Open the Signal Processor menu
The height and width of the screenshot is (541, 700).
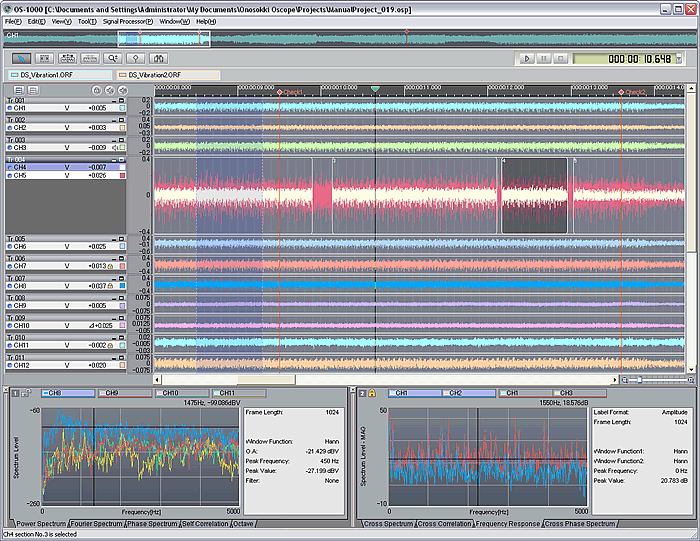tap(128, 21)
